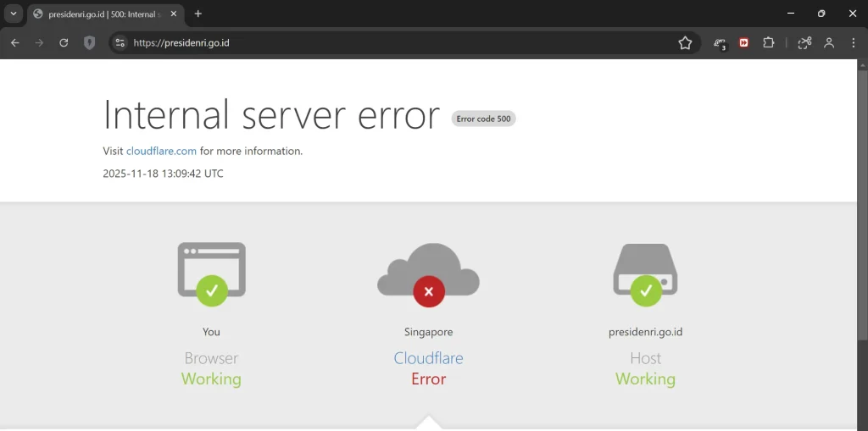
Task: Open the extension with badge 3
Action: (720, 43)
